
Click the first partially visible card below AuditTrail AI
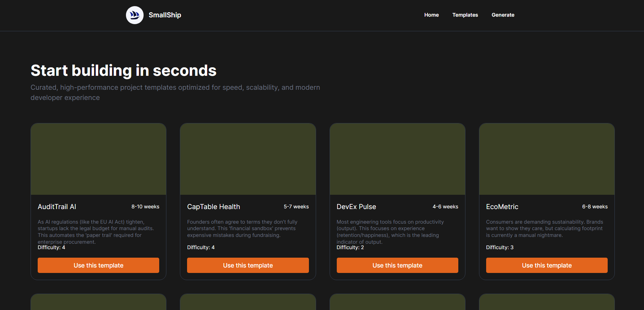click(98, 303)
